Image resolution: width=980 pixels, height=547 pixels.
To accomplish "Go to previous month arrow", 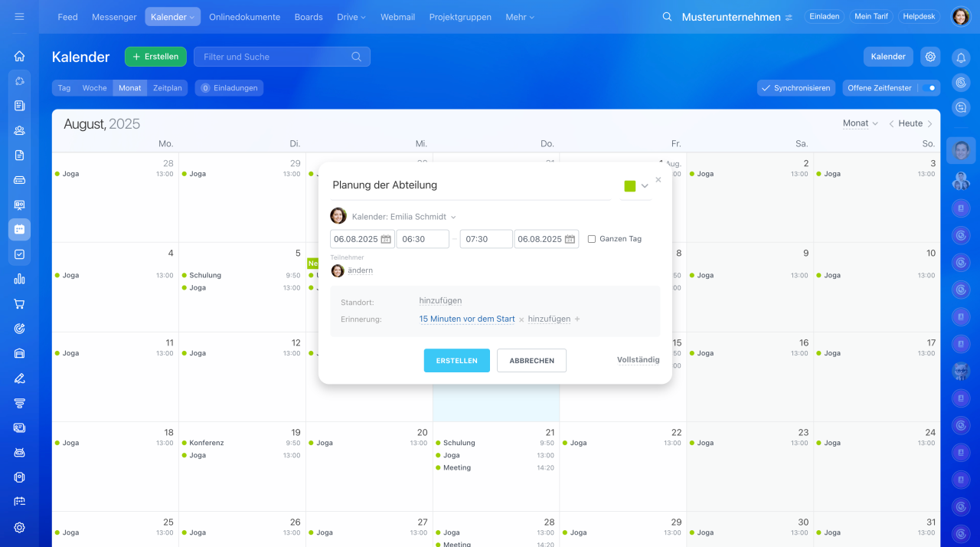I will (x=891, y=123).
